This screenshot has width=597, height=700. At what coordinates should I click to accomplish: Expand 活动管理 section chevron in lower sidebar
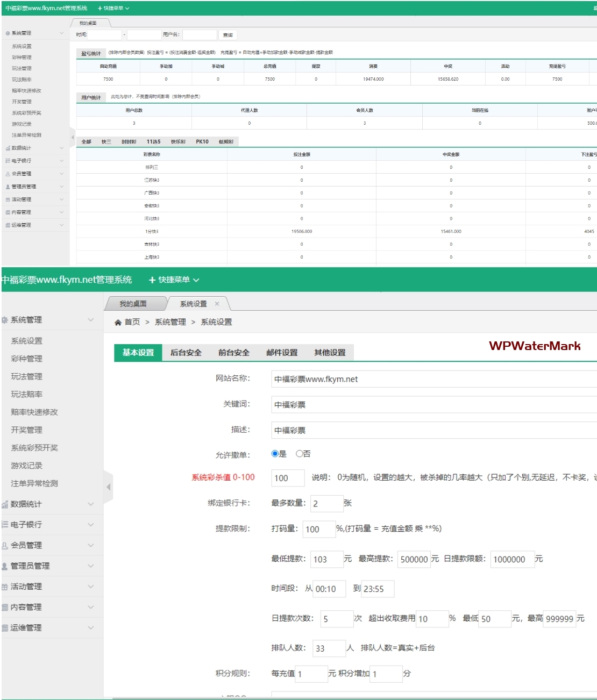click(90, 587)
